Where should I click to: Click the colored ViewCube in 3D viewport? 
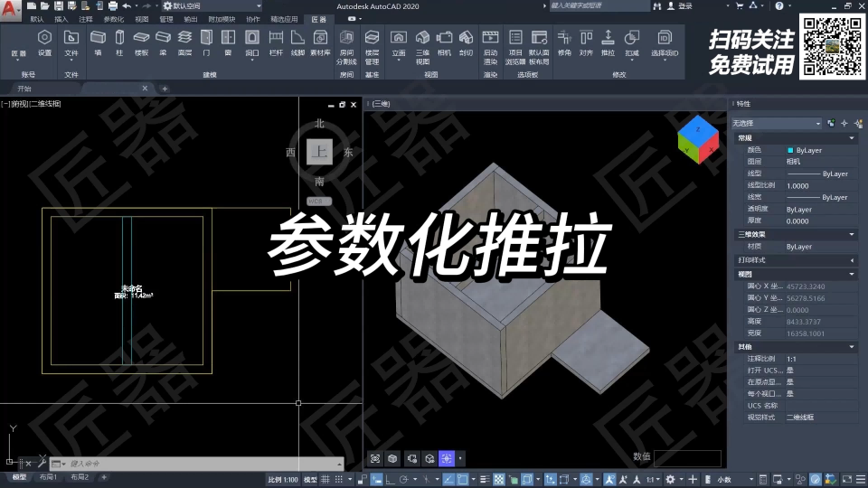(x=698, y=139)
